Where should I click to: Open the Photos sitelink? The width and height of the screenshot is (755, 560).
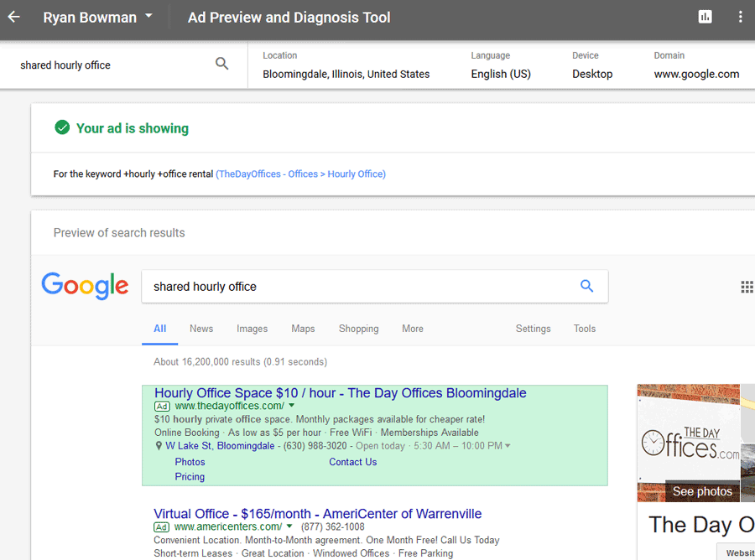[x=190, y=462]
